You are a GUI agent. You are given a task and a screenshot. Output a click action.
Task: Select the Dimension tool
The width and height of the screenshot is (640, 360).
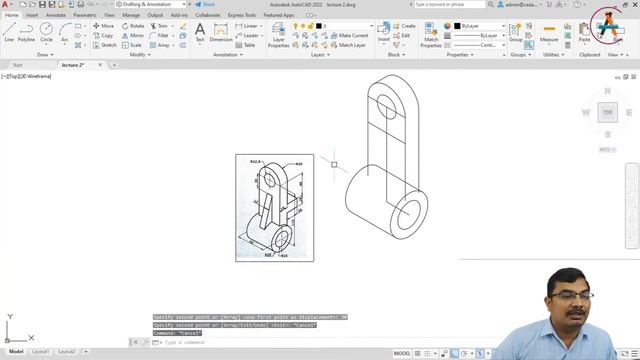tap(221, 32)
